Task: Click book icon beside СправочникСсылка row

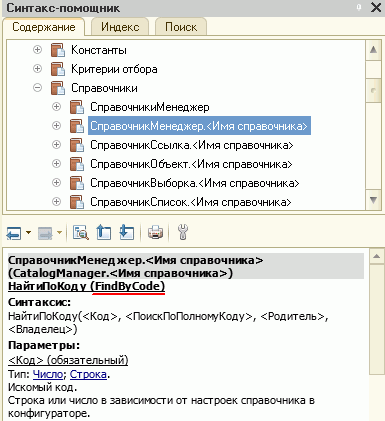Action: [x=77, y=145]
